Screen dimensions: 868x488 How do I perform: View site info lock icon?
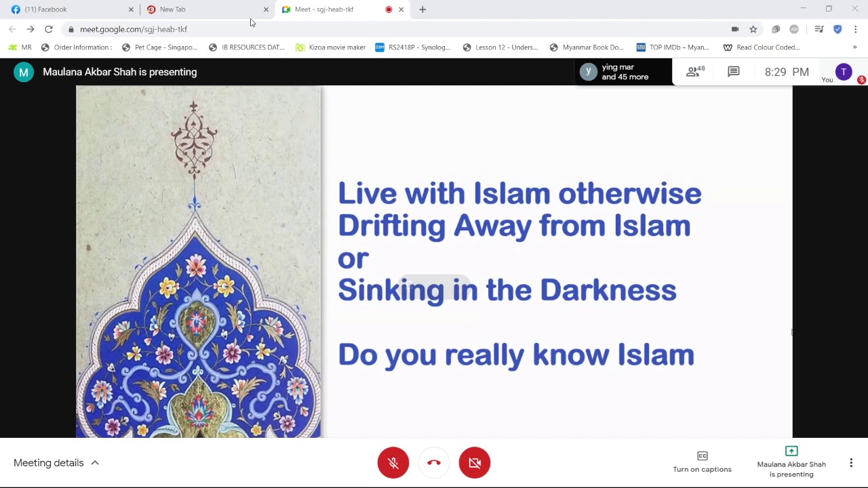tap(71, 29)
